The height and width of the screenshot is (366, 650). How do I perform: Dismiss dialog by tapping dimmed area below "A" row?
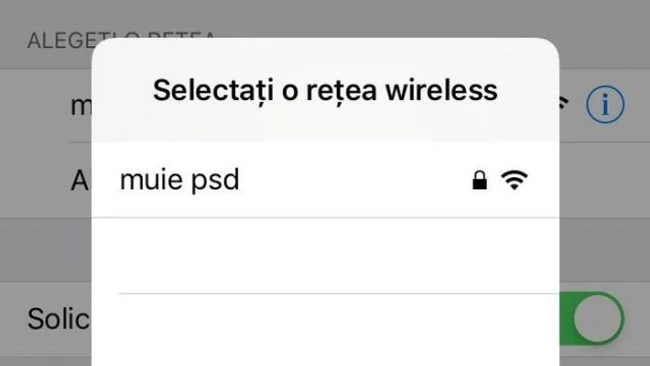(x=46, y=250)
